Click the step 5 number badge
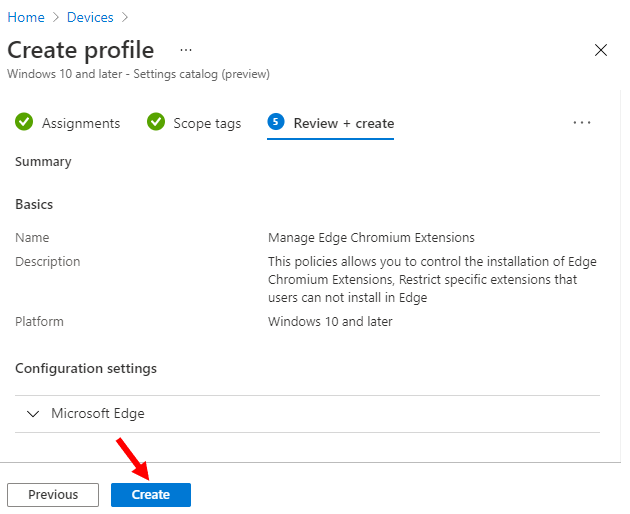 [276, 121]
